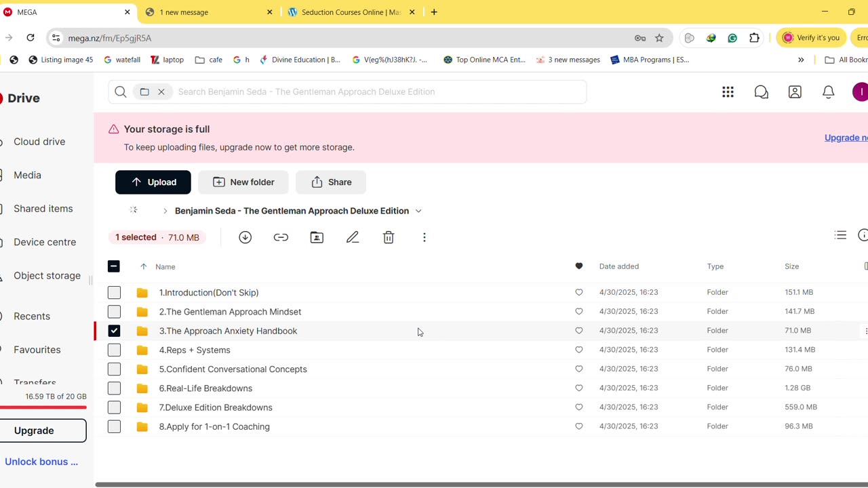The width and height of the screenshot is (868, 488).
Task: Favourite the 2.The Gentleman Approach Mindset folder heart
Action: tap(578, 312)
